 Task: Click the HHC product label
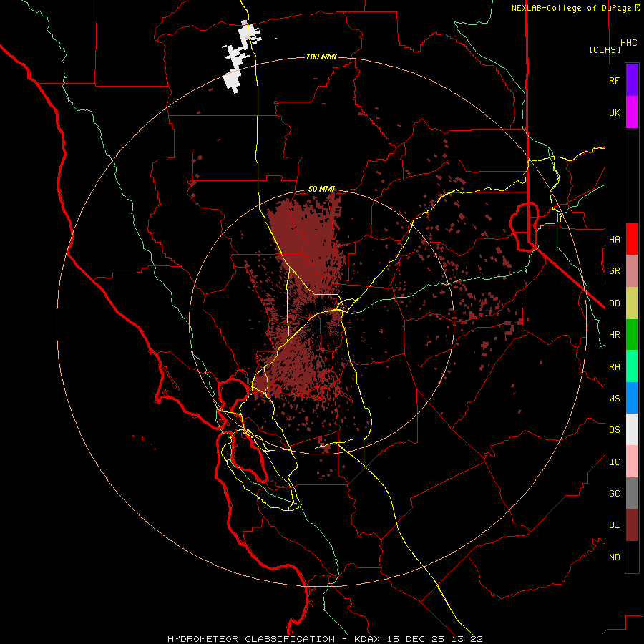pos(628,43)
